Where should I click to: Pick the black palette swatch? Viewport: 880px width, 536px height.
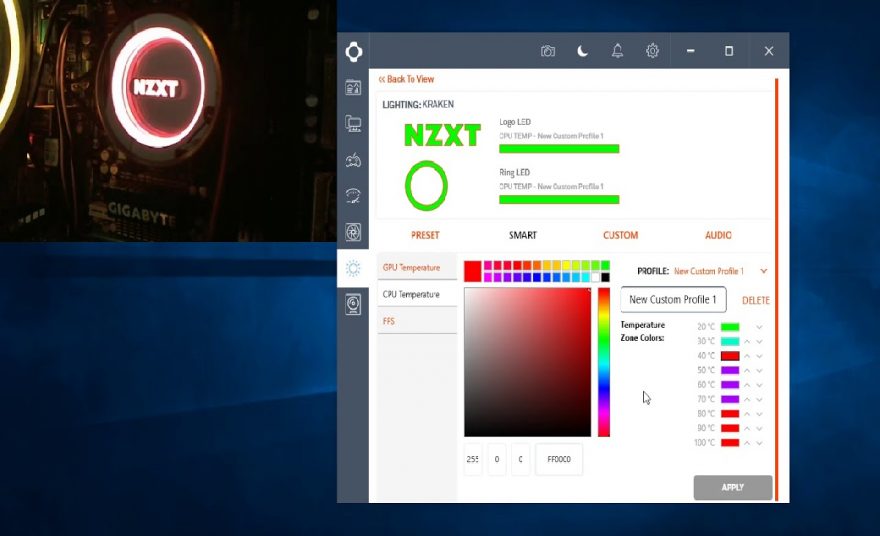[605, 277]
